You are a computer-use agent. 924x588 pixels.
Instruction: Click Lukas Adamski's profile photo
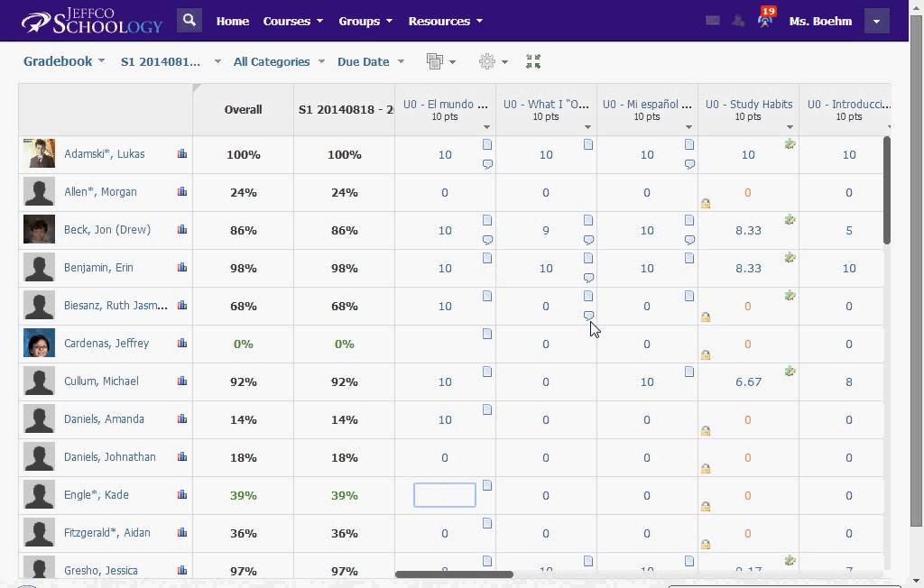39,154
